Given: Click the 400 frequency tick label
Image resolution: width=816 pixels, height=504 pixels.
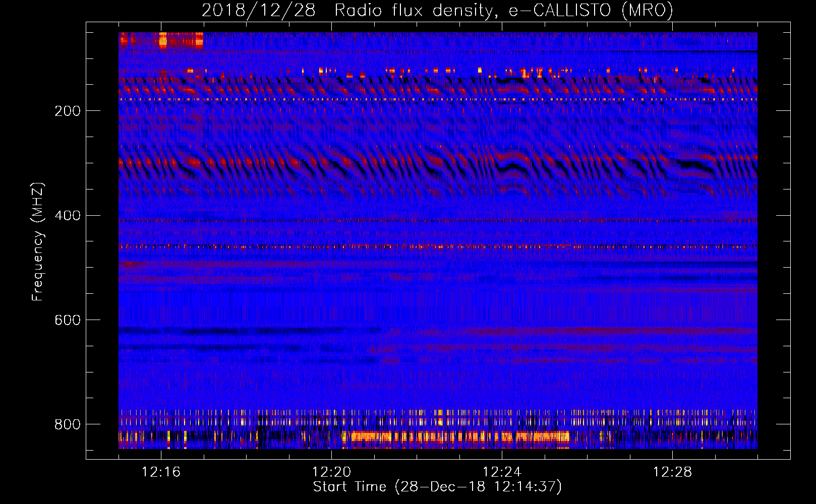Looking at the screenshot, I should [x=68, y=216].
